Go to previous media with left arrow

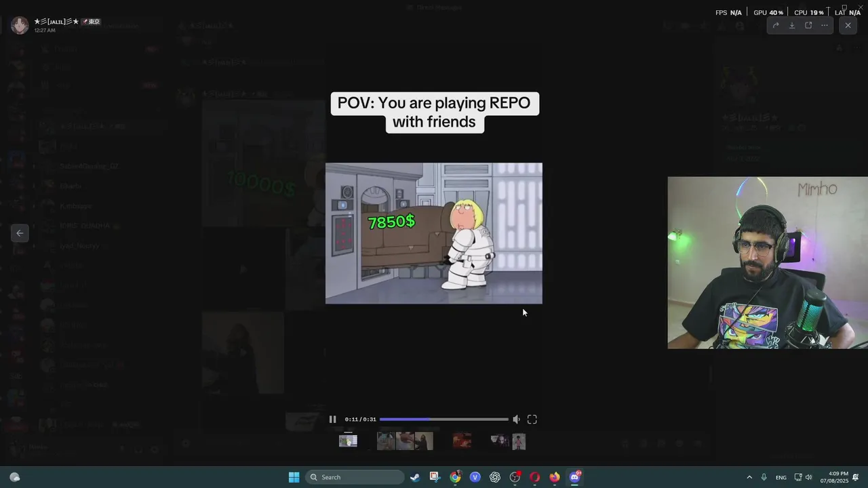pos(20,233)
